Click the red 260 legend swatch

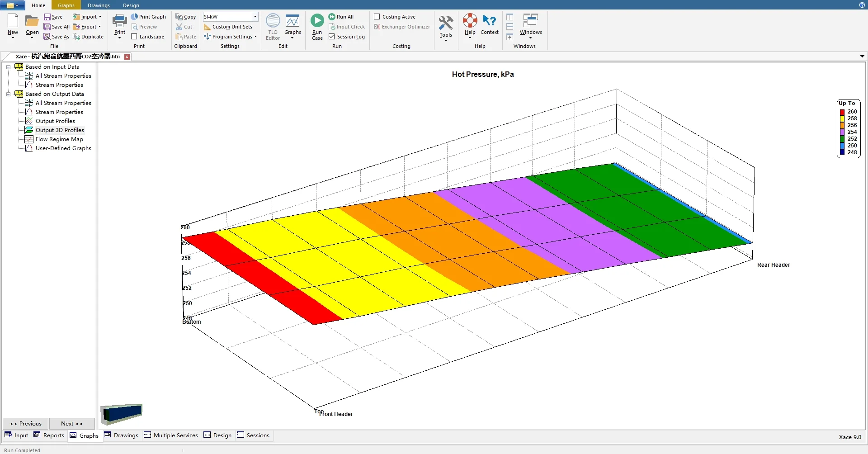click(842, 112)
